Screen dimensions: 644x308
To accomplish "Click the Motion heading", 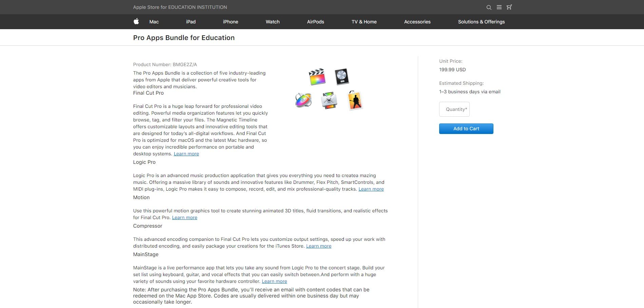I will [141, 197].
